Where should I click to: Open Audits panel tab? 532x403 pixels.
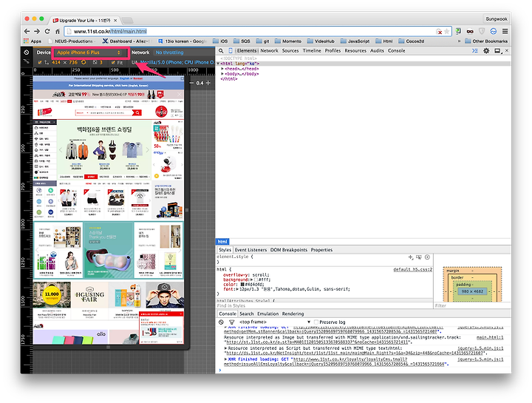coord(377,50)
